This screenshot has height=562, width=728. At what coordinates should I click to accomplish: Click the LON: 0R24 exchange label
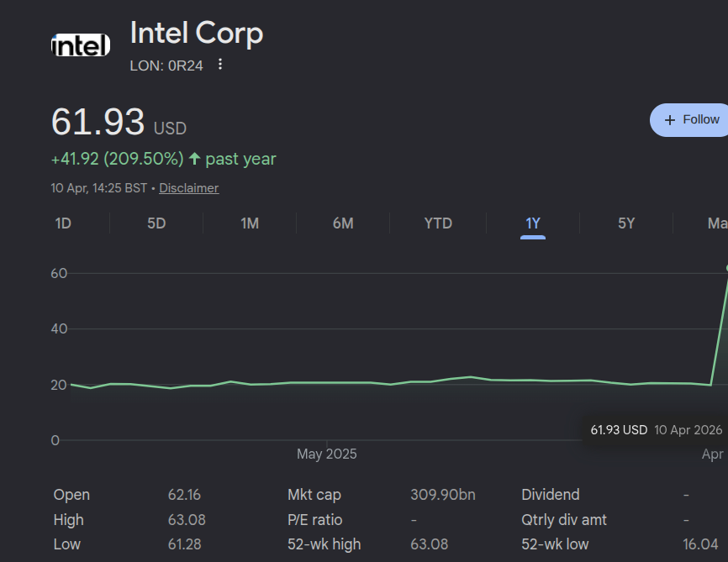click(166, 65)
